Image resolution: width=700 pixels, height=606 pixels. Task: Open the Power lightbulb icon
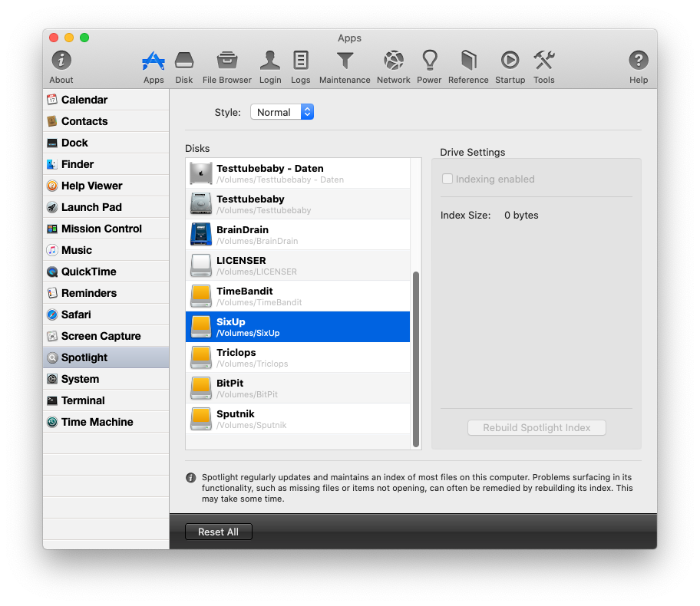429,67
